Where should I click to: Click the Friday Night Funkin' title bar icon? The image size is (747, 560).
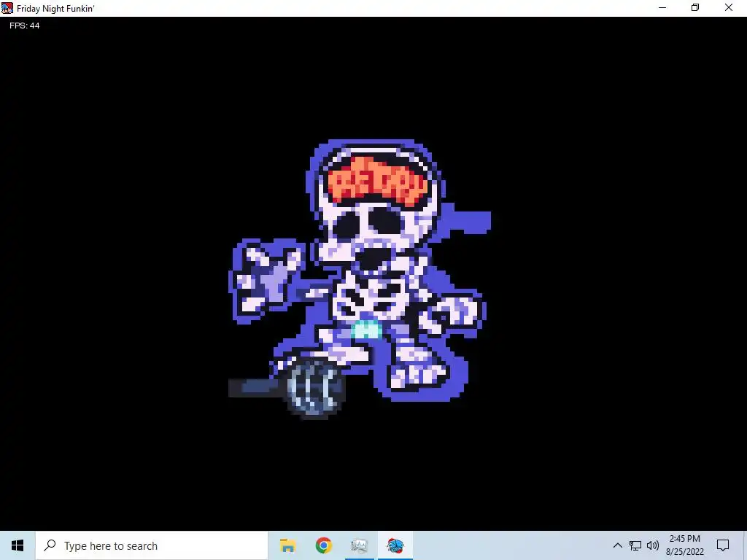7,8
